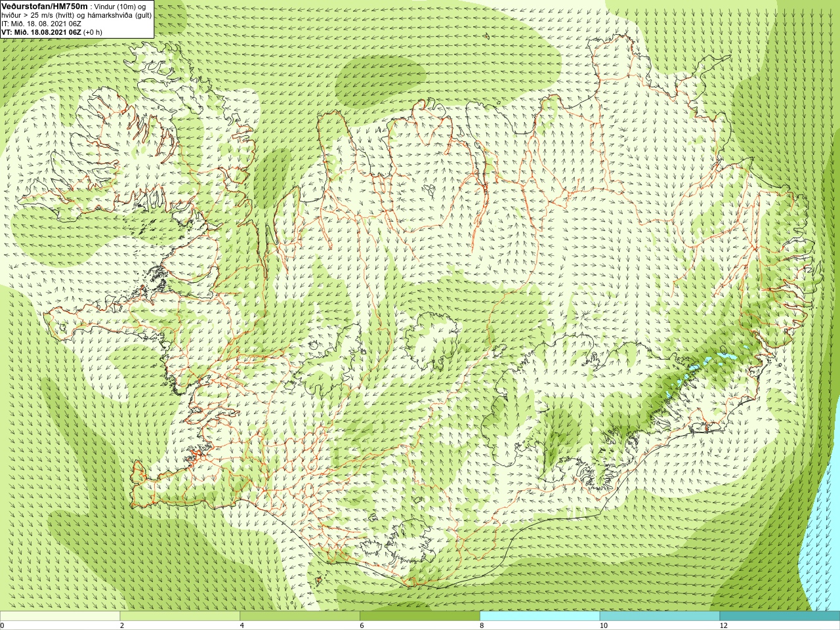Pick the 4–6 m/s green legend swatch
The image size is (840, 630).
point(300,616)
